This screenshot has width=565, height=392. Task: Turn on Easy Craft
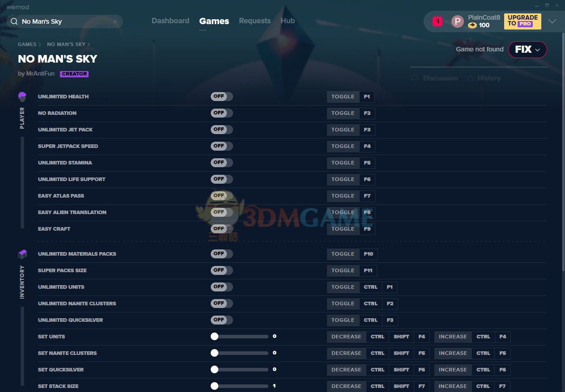click(x=222, y=229)
